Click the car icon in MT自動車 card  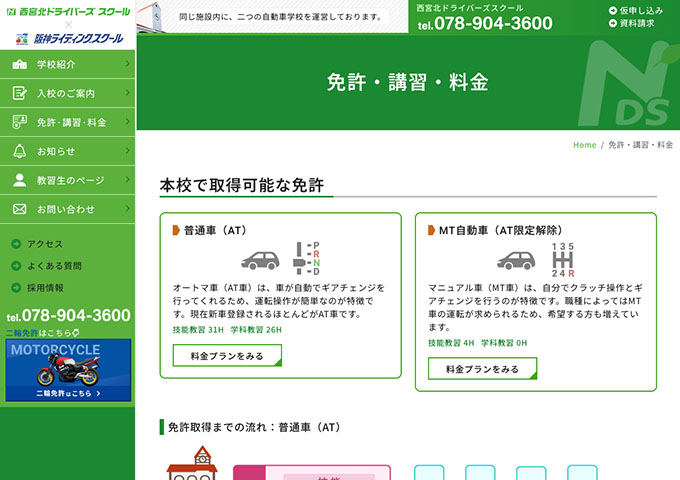(516, 260)
